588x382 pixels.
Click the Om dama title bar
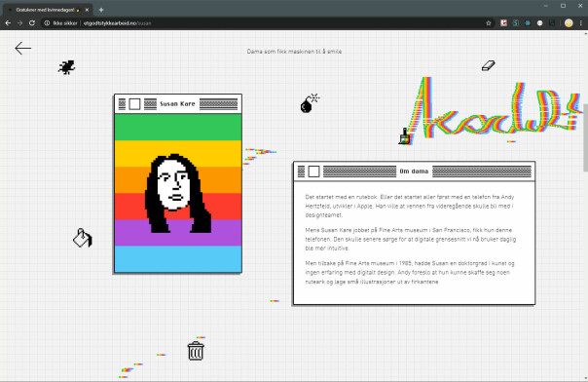(414, 172)
